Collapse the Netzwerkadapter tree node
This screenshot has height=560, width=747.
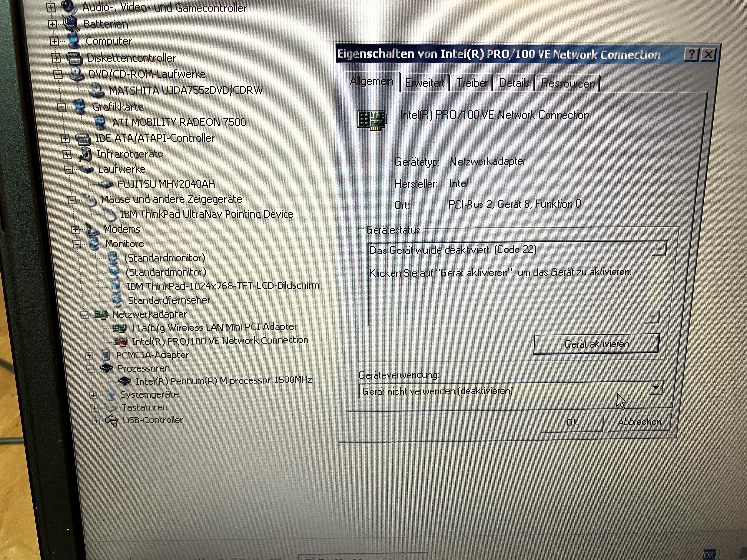pos(84,315)
